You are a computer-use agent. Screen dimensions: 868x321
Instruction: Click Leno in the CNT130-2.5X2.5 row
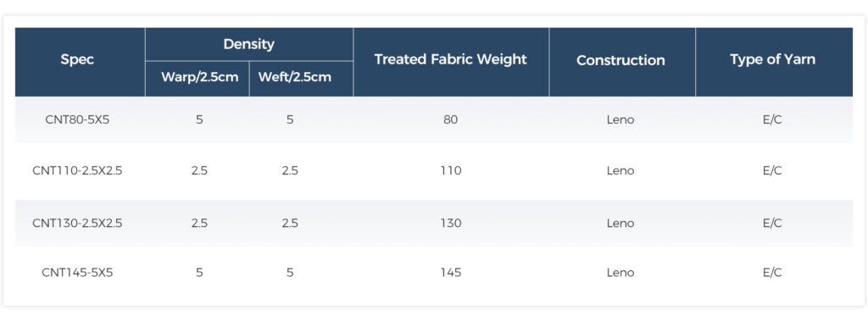620,224
